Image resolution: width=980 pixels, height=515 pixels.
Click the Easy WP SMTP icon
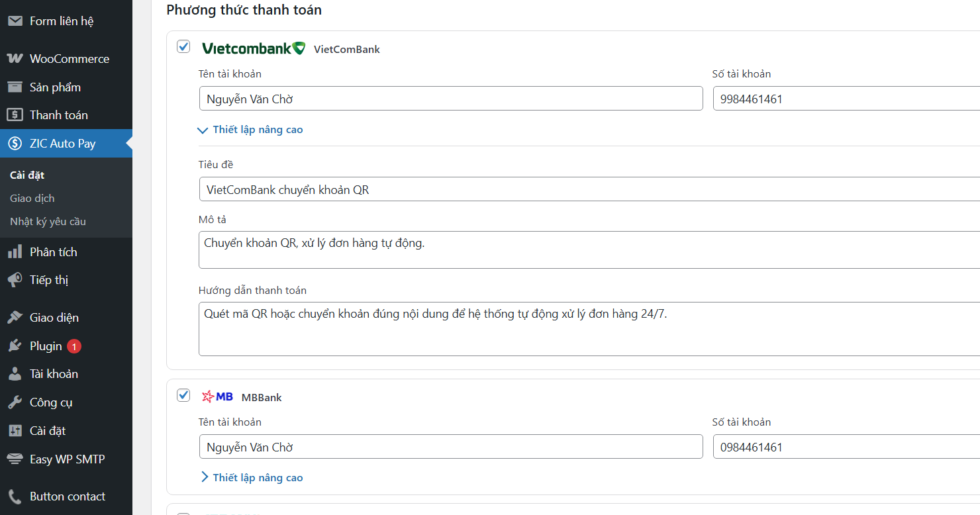[x=15, y=459]
